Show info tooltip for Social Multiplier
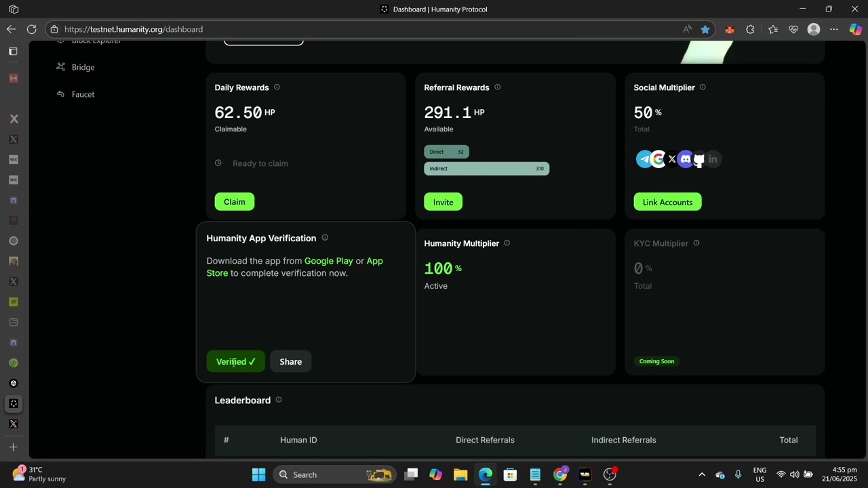This screenshot has height=488, width=868. click(703, 87)
